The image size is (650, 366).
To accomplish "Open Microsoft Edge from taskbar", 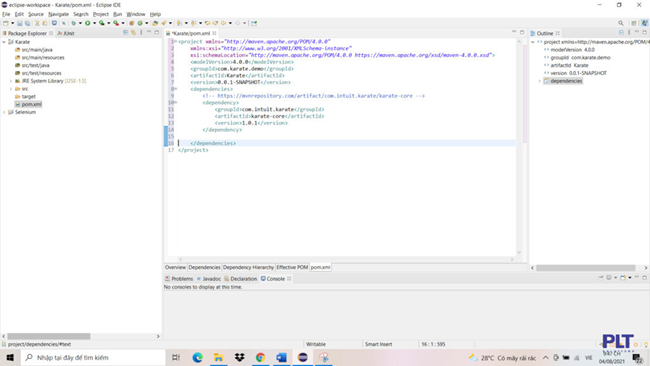I will [x=197, y=357].
